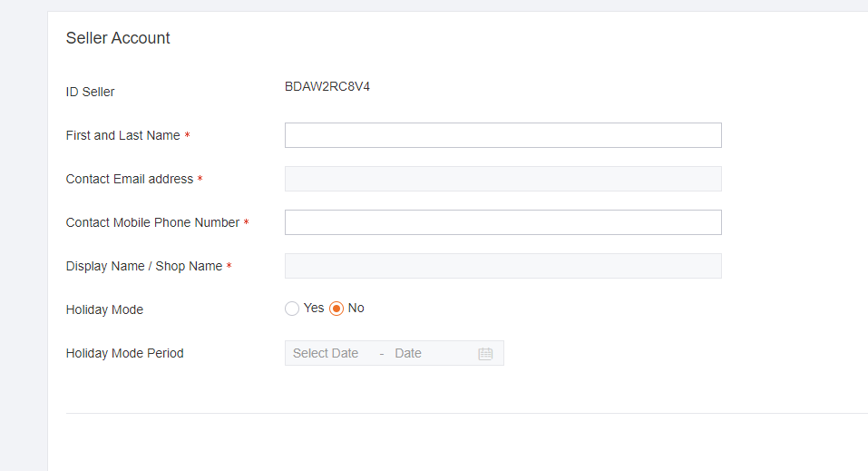
Task: Click the Holiday Mode label text
Action: [104, 309]
